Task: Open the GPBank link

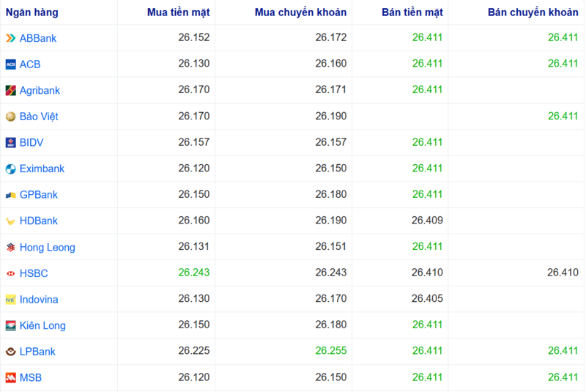Action: click(38, 195)
